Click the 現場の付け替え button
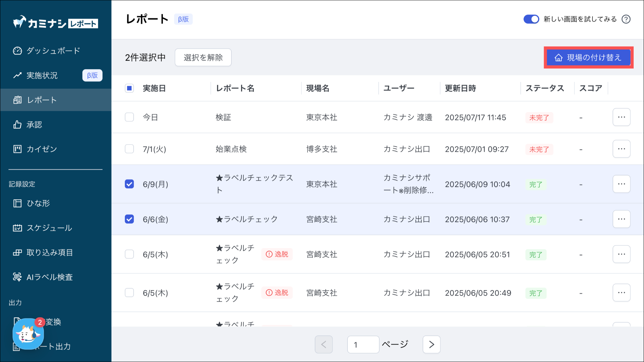The image size is (644, 362). tap(588, 58)
